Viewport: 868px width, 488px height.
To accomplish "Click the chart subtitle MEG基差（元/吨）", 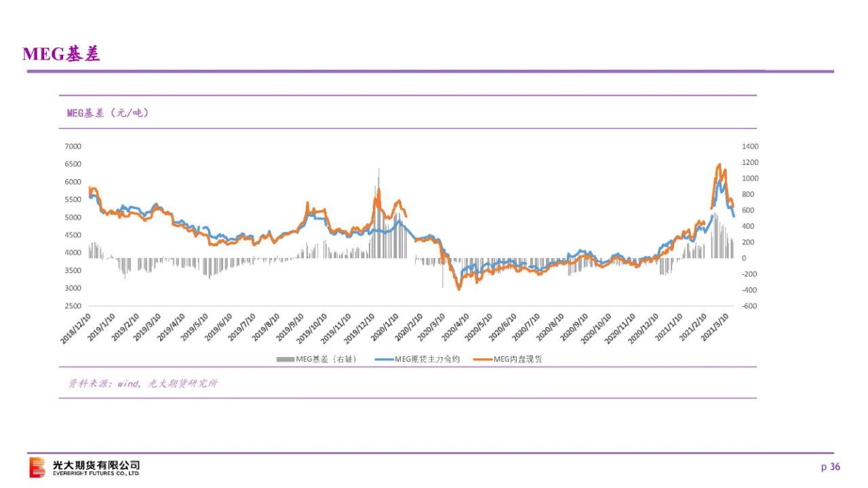I will (x=107, y=113).
